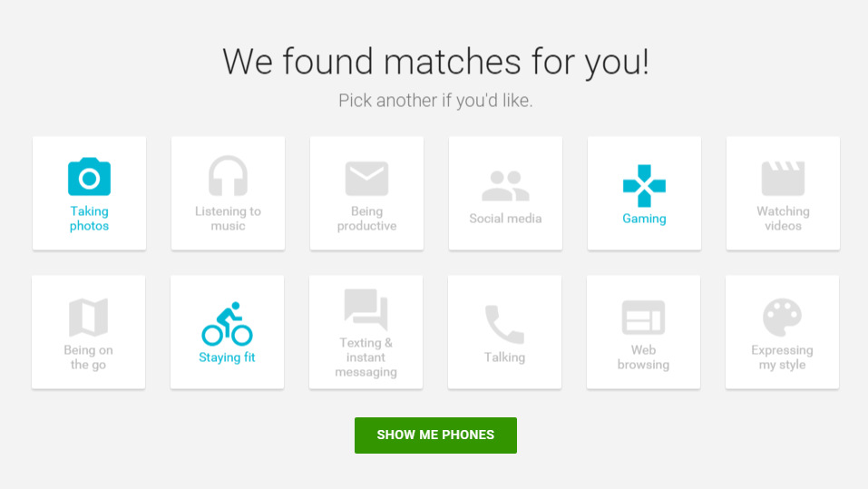The height and width of the screenshot is (489, 868).
Task: Click the 'We found matches for you!' heading
Action: pyautogui.click(x=435, y=62)
